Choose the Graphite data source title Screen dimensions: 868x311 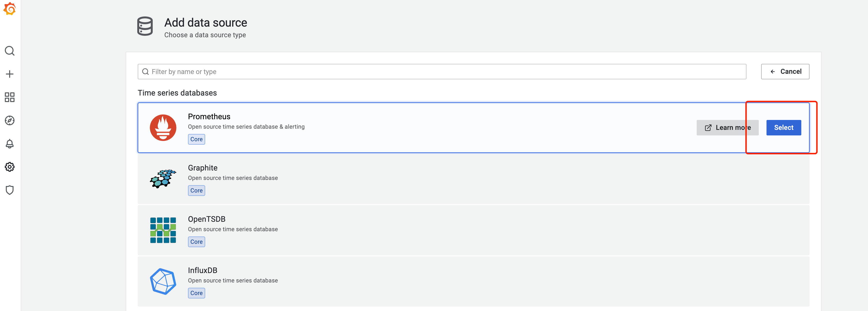[203, 168]
